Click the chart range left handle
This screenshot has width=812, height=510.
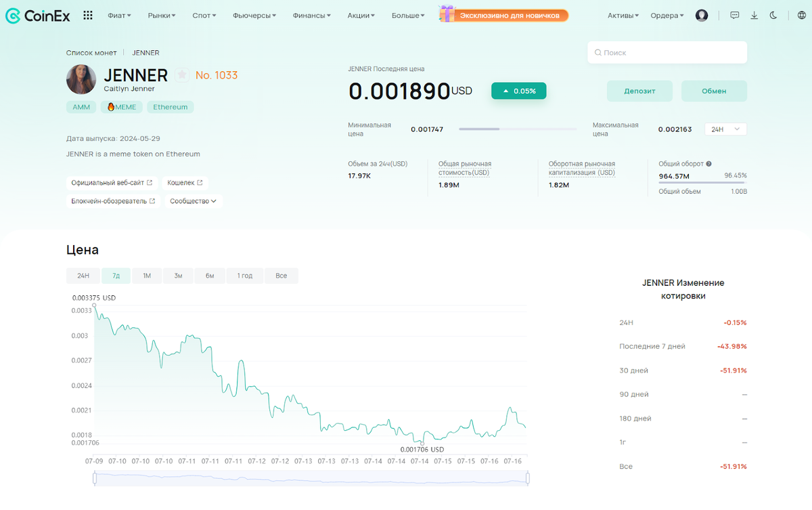tap(95, 478)
